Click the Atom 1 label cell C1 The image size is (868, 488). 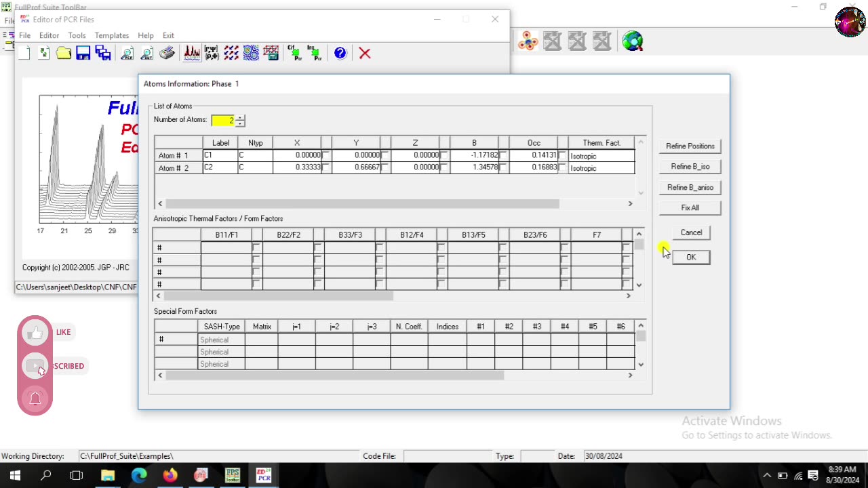coord(220,155)
